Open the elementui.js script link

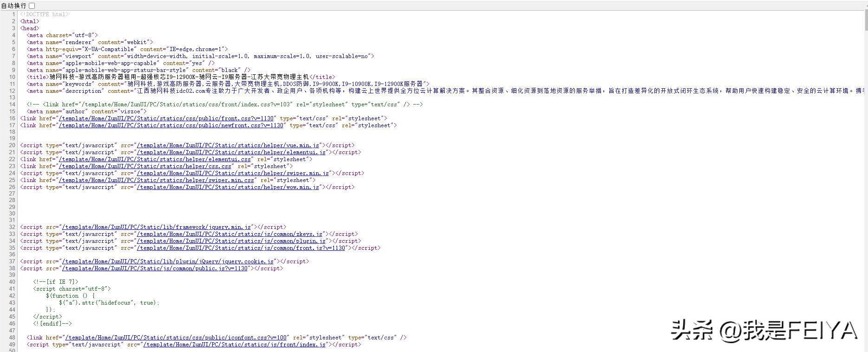click(x=231, y=152)
